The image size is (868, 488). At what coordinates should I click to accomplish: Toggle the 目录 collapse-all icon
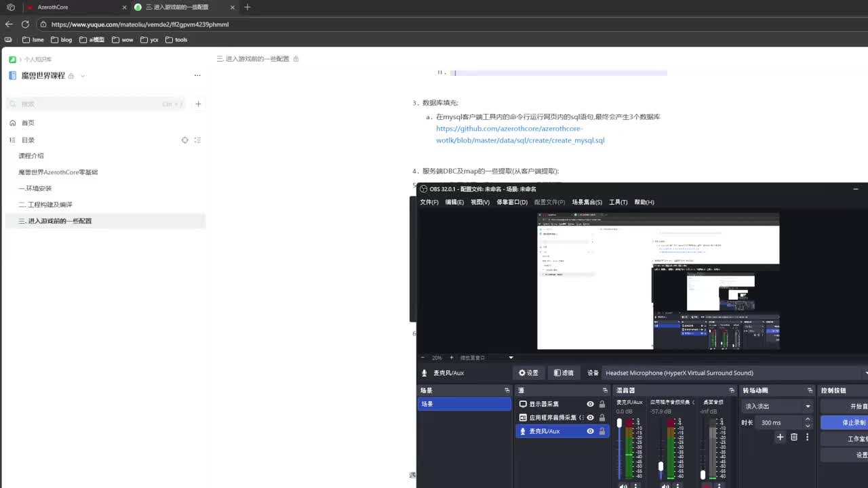[x=197, y=140]
